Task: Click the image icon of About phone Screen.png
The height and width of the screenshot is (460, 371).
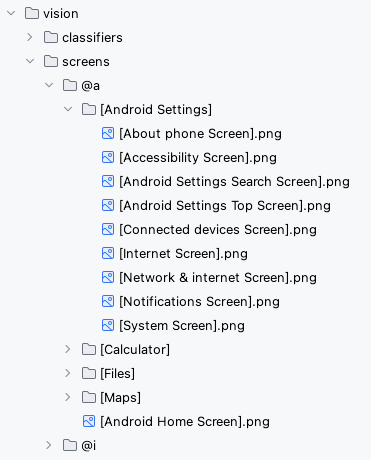Action: point(108,133)
